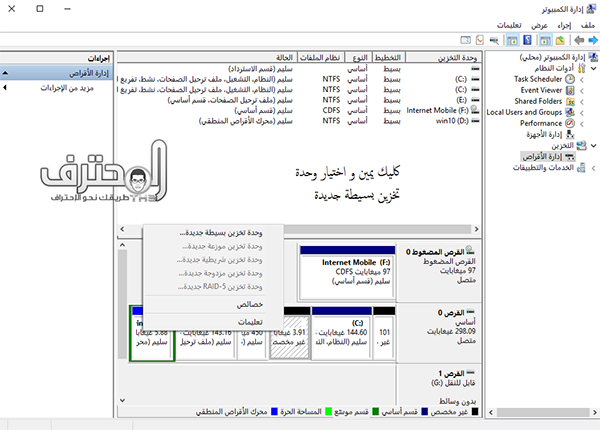Click the Up one level folder icon
Screen dimensions: 600x430
(x=559, y=40)
